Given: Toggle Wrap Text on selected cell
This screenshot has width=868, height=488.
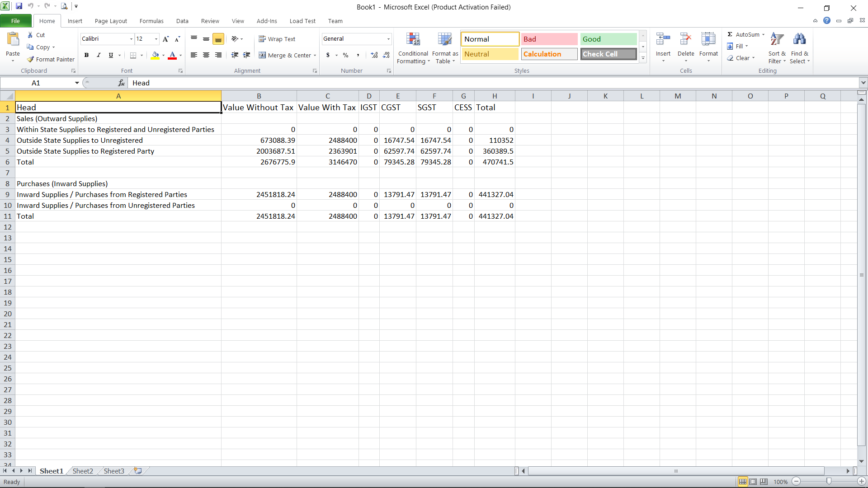Looking at the screenshot, I should (277, 39).
